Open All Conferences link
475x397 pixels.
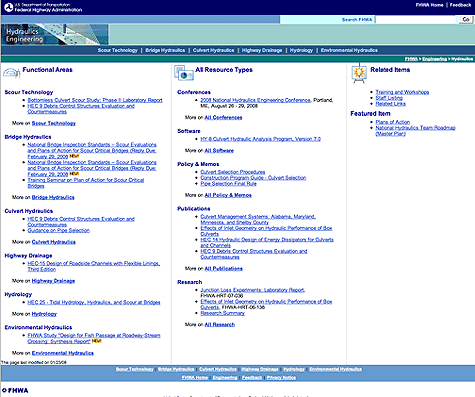tap(223, 118)
